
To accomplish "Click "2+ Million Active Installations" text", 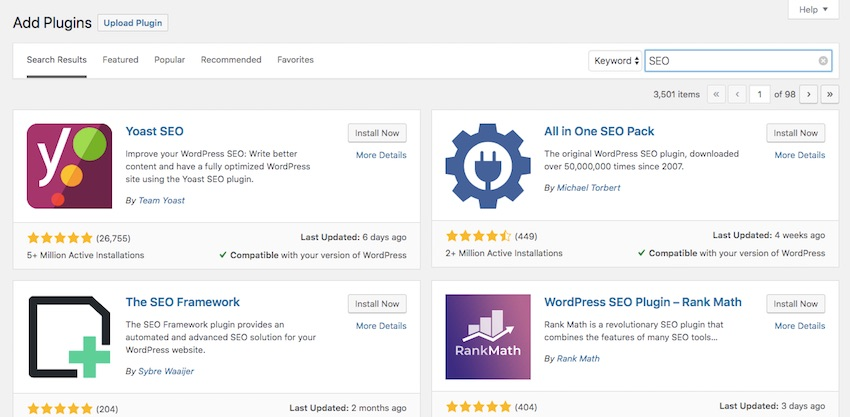I will pyautogui.click(x=504, y=253).
